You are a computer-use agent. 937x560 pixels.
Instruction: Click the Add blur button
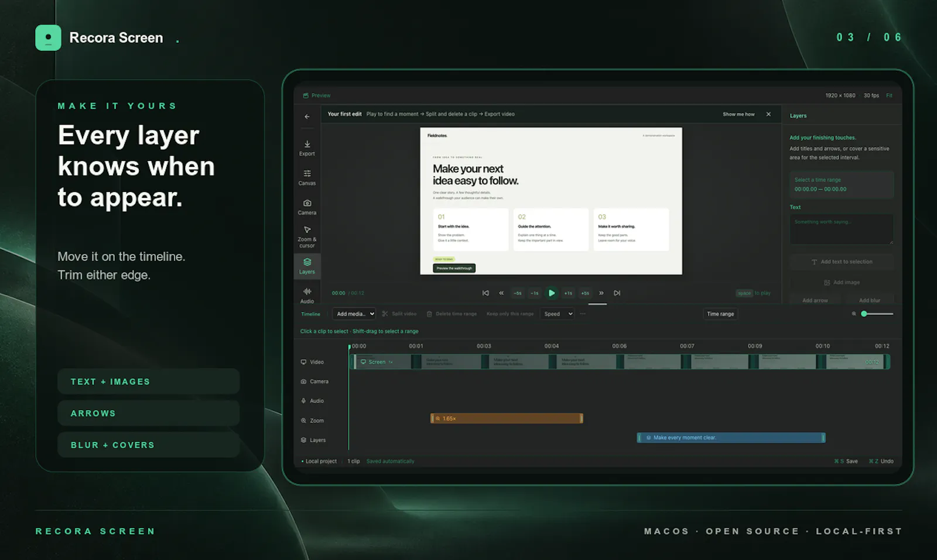[x=869, y=300]
